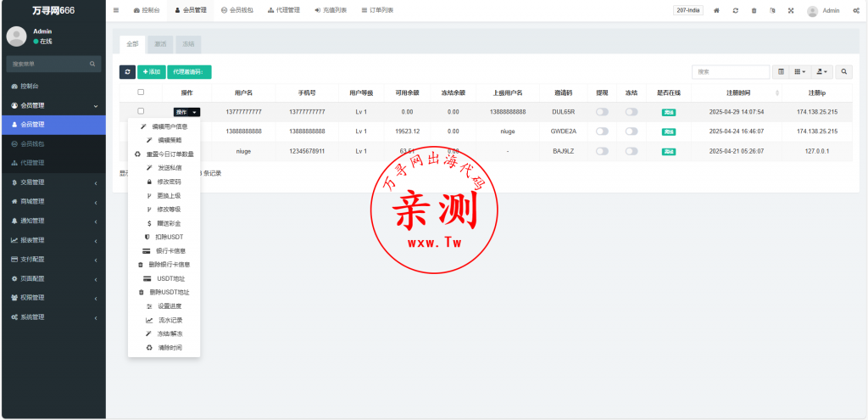Image resolution: width=868 pixels, height=420 pixels.
Task: Tick the select-all checkbox in the table header
Action: (x=141, y=92)
